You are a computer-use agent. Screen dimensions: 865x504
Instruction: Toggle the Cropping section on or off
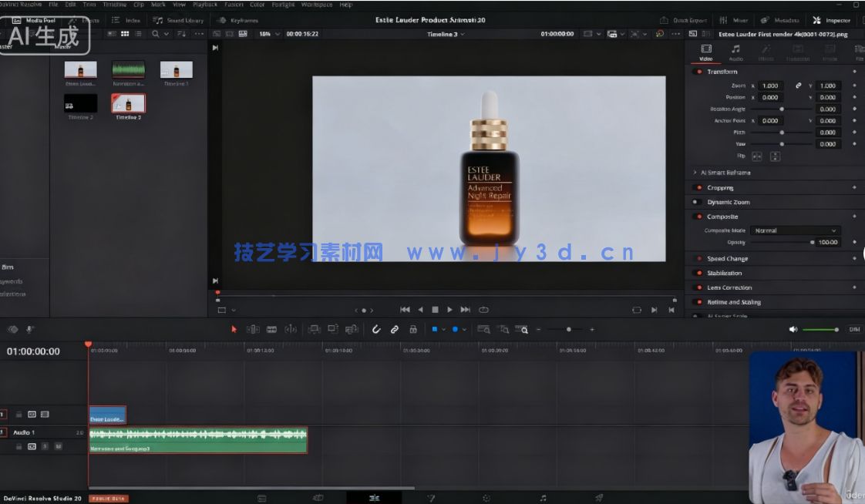point(697,187)
